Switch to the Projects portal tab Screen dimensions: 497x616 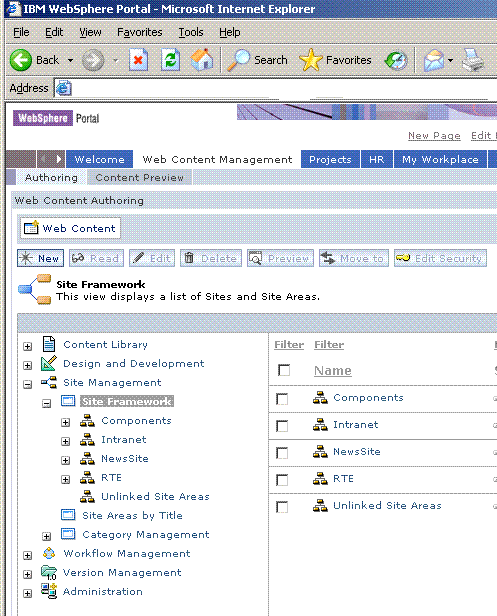(x=330, y=159)
